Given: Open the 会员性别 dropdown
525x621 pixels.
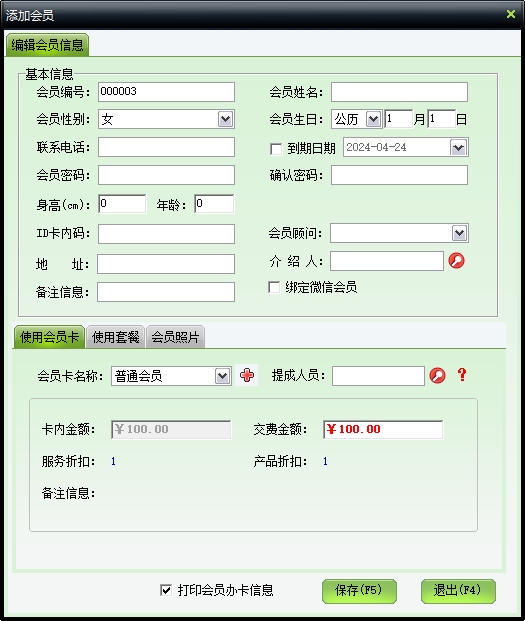Looking at the screenshot, I should tap(225, 119).
